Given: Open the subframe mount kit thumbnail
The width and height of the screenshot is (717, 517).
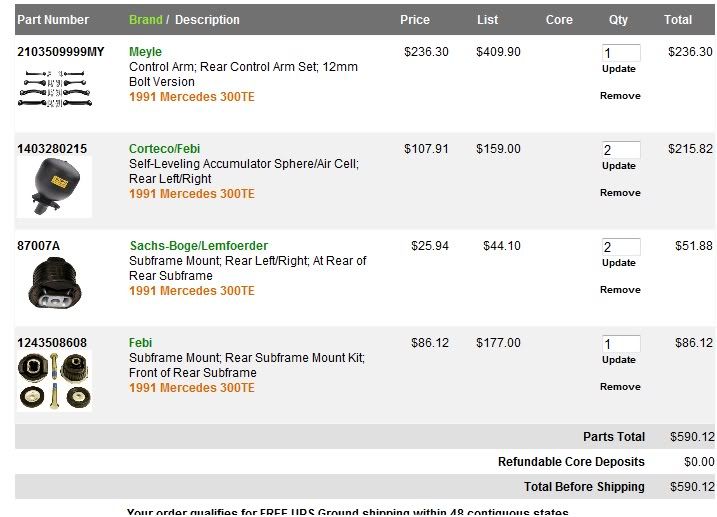Looking at the screenshot, I should tap(54, 381).
